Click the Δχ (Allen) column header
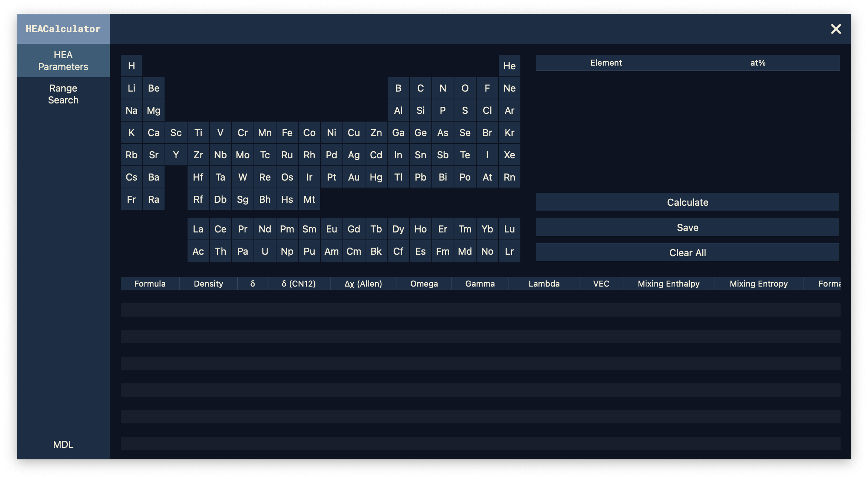The width and height of the screenshot is (868, 479). (x=363, y=284)
